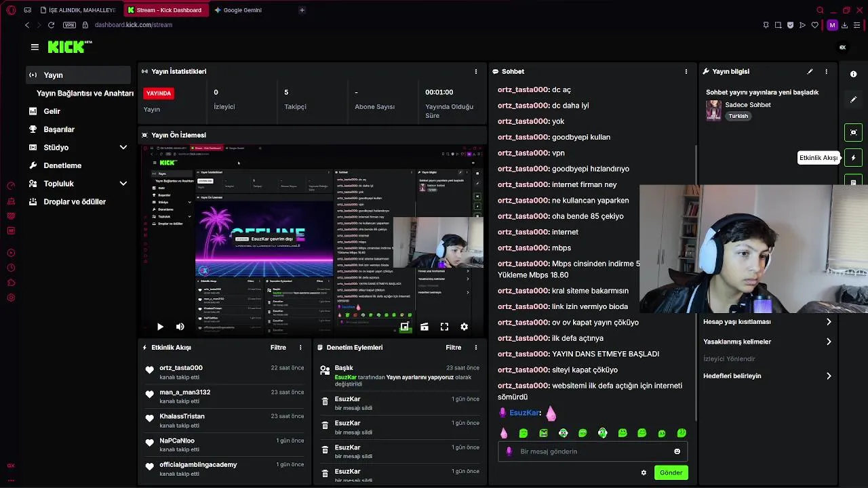Click the Turkish language tag
This screenshot has height=488, width=868.
coord(738,116)
